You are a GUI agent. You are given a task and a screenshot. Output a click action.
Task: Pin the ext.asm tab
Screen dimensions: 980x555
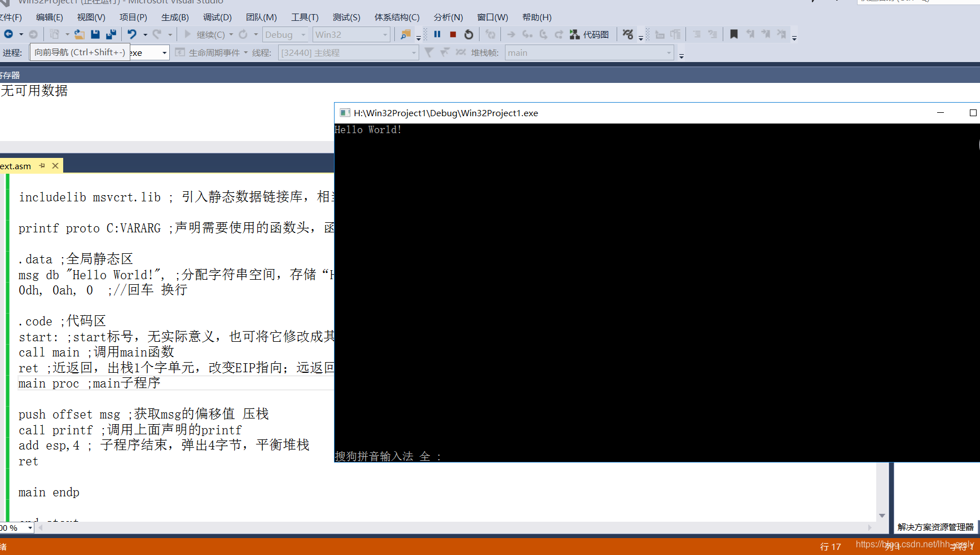coord(42,166)
